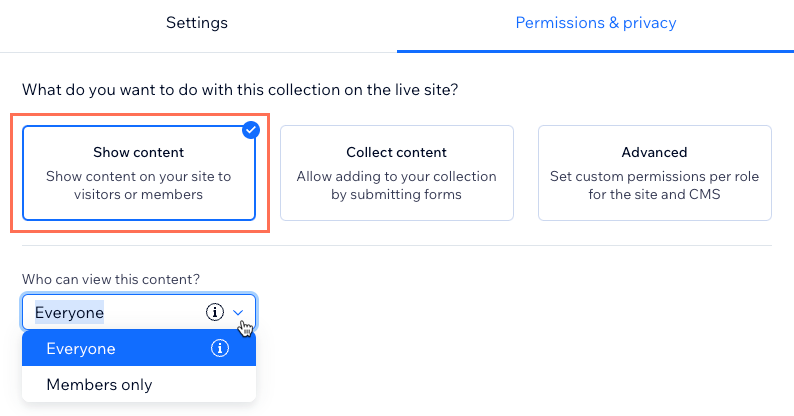Switch to the Settings tab
Image resolution: width=794 pixels, height=416 pixels.
click(197, 23)
